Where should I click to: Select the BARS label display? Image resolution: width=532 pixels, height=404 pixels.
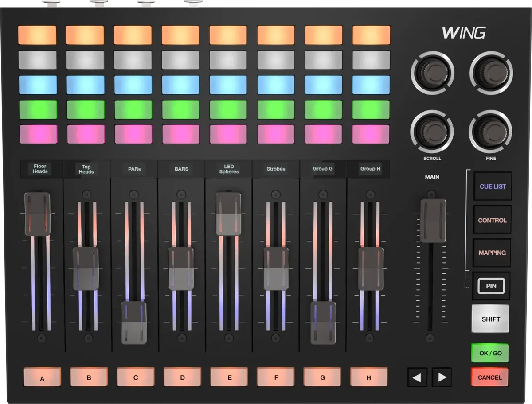pos(181,169)
